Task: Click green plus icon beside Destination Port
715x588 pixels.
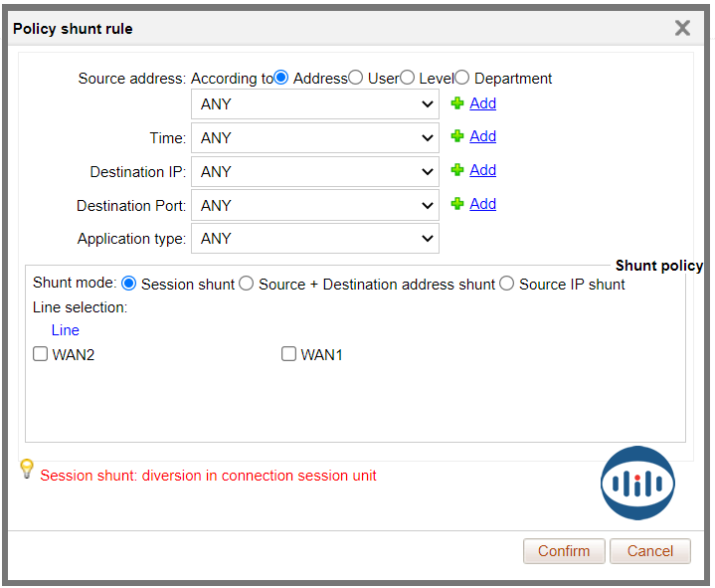Action: click(457, 204)
